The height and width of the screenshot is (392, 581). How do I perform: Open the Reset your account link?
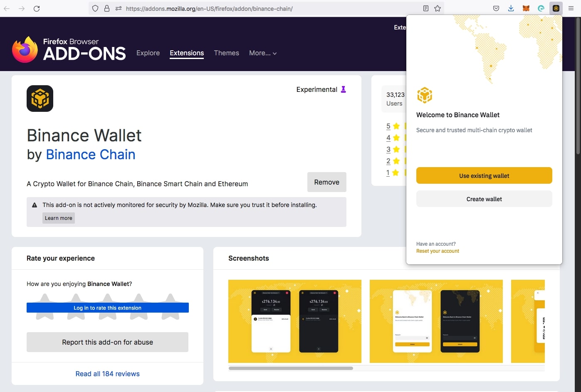click(438, 251)
